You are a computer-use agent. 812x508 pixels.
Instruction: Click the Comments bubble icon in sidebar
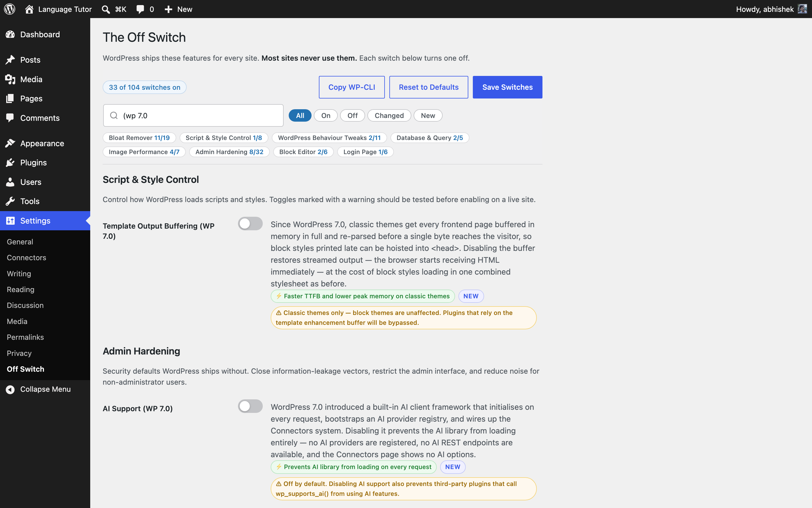click(x=10, y=118)
